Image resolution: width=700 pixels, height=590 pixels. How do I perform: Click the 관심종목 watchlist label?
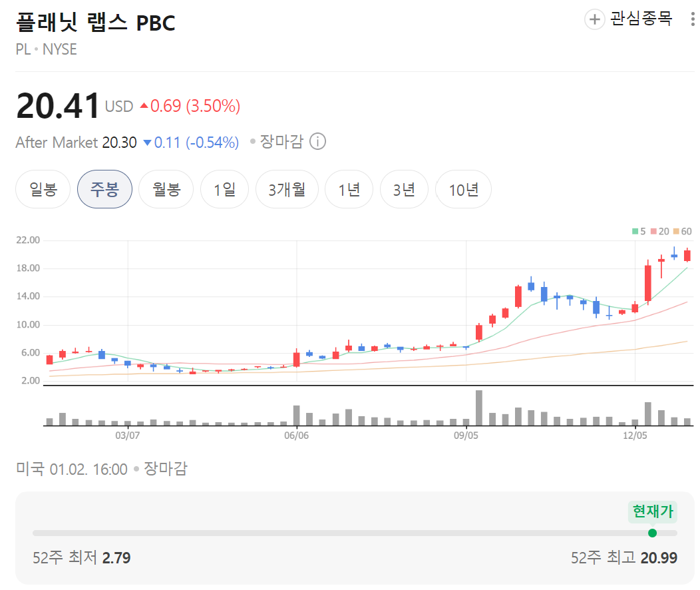[641, 19]
